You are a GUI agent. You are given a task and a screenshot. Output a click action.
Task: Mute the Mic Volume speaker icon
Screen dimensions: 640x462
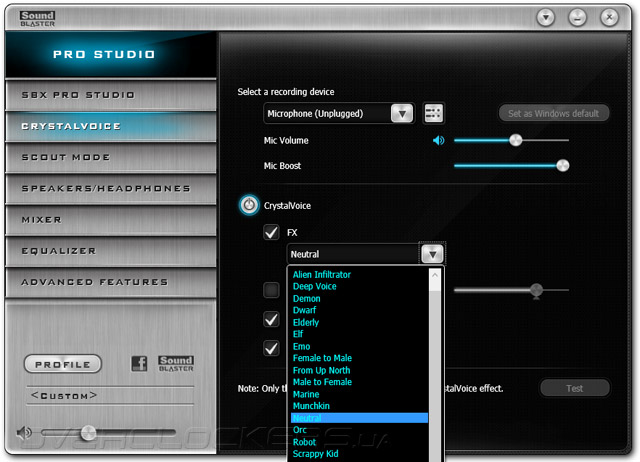coord(438,140)
